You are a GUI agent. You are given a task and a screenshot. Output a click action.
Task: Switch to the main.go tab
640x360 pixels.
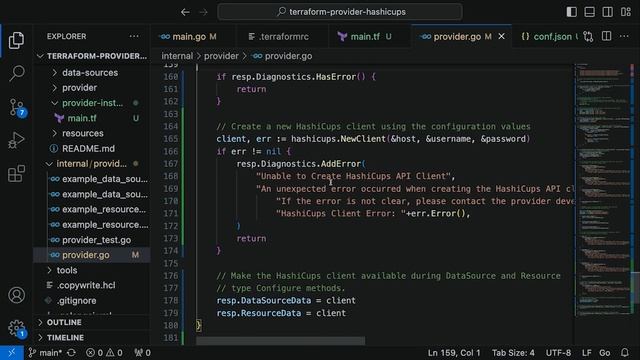pyautogui.click(x=193, y=36)
